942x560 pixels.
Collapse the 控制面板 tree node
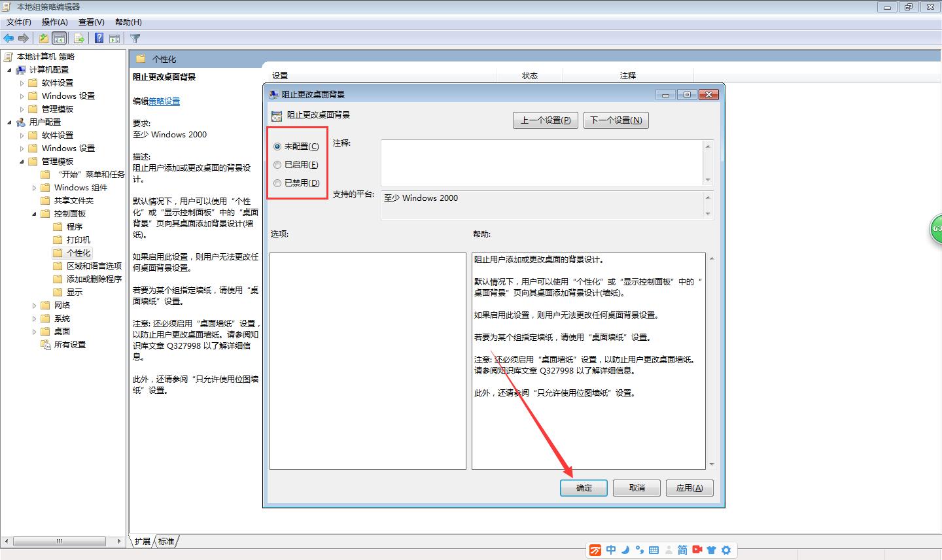point(34,214)
